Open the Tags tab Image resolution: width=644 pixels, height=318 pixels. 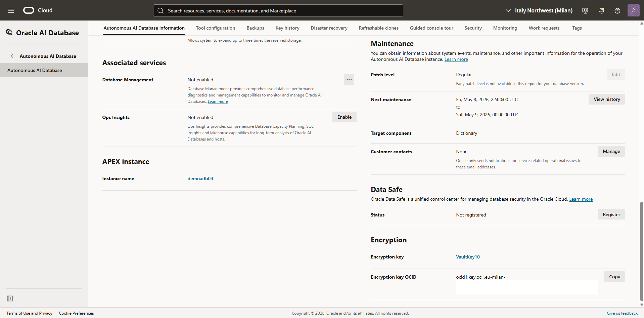click(x=577, y=28)
